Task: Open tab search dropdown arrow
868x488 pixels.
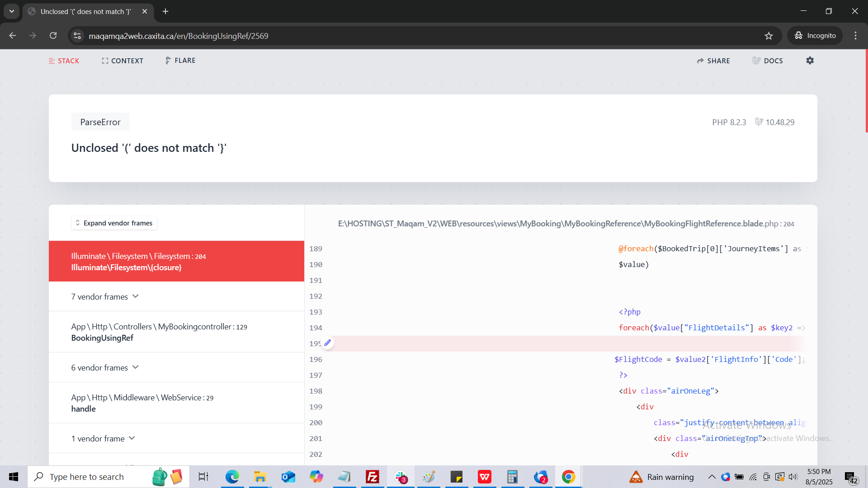Action: (12, 11)
